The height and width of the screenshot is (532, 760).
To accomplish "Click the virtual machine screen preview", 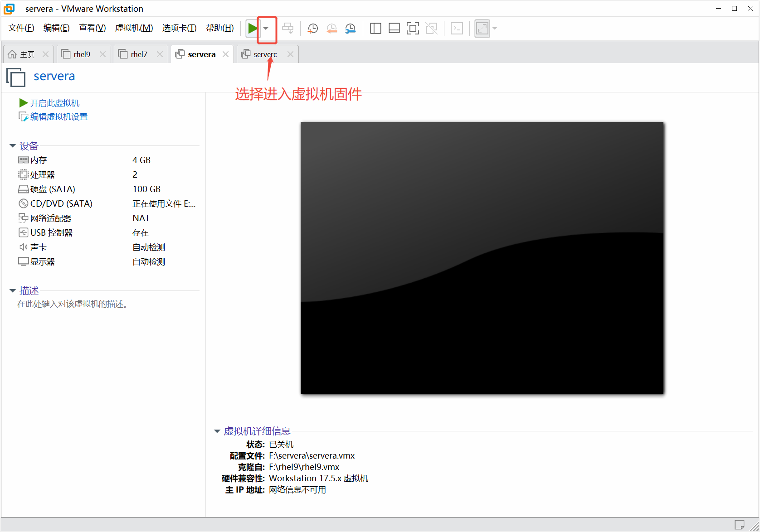I will [482, 258].
